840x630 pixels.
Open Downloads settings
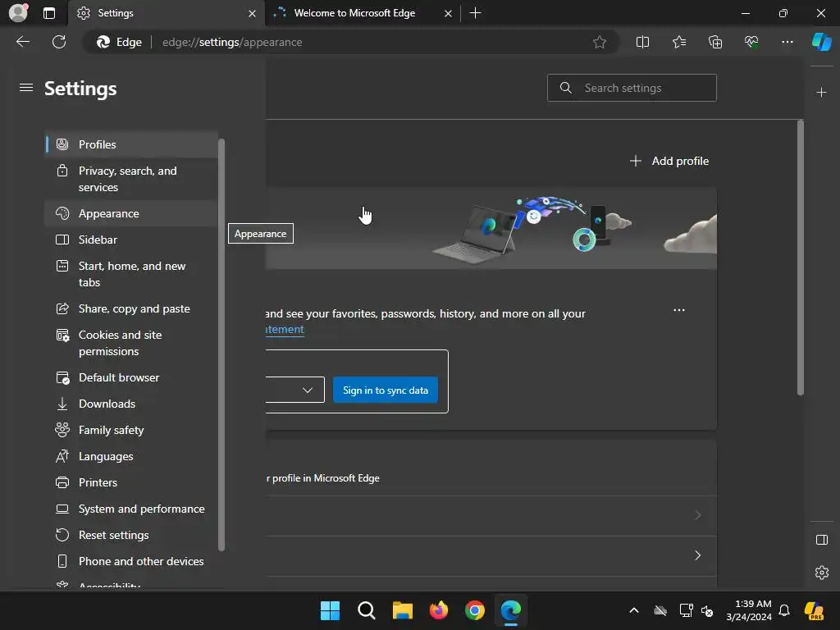(x=131, y=404)
